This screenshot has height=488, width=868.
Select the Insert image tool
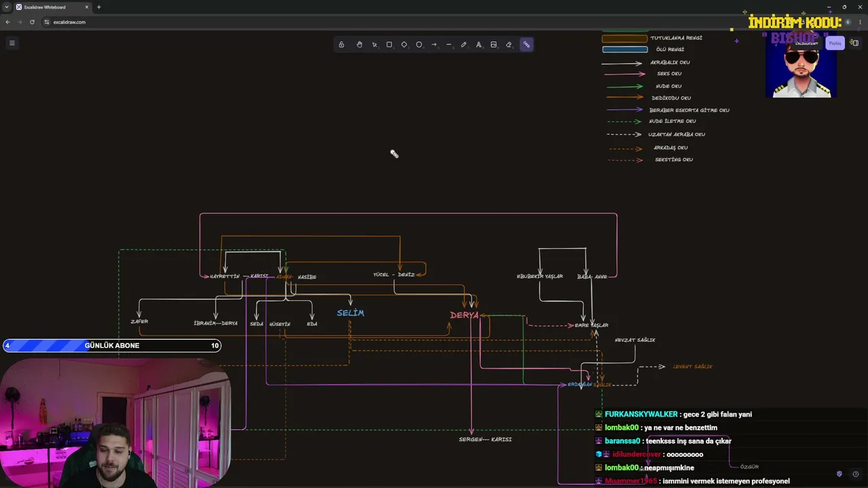pos(494,45)
